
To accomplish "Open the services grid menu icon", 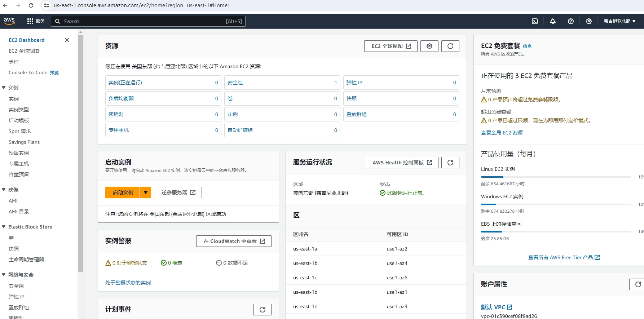I will tap(30, 21).
